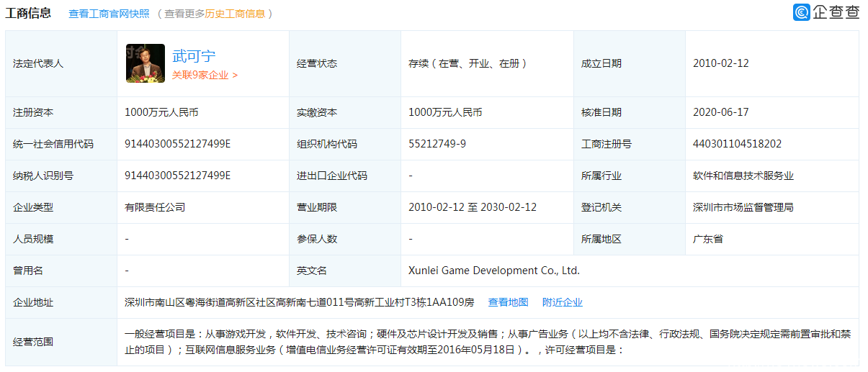Select 曾用名 label cell
Screen dimensions: 868x372
click(61, 271)
